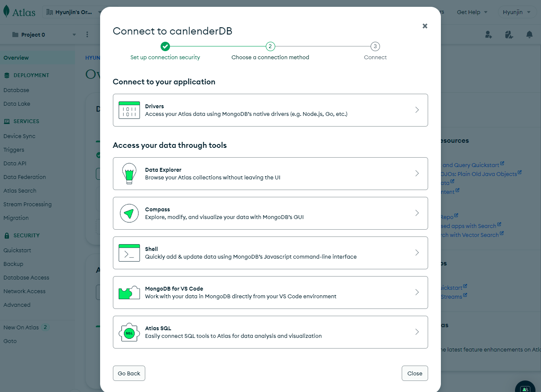Open Data API in the sidebar
The height and width of the screenshot is (392, 541).
pyautogui.click(x=15, y=163)
